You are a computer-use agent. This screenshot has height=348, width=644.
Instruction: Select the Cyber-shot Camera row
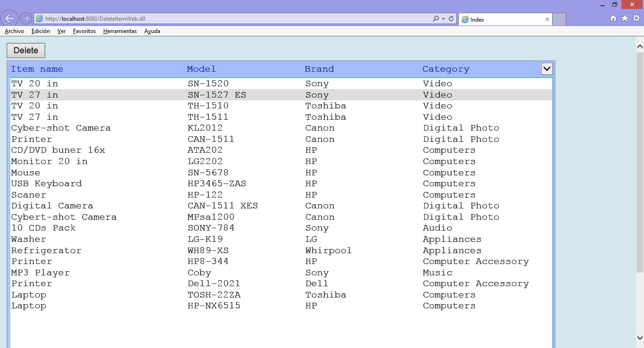point(281,128)
